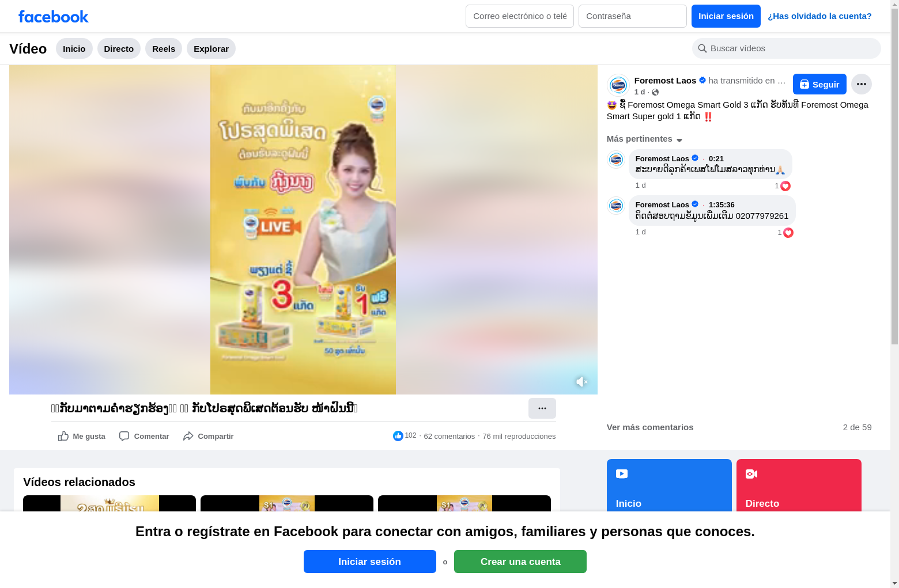Click the heart reaction on the 1:35:36 comment
Viewport: 899px width, 588px height.
(x=788, y=233)
